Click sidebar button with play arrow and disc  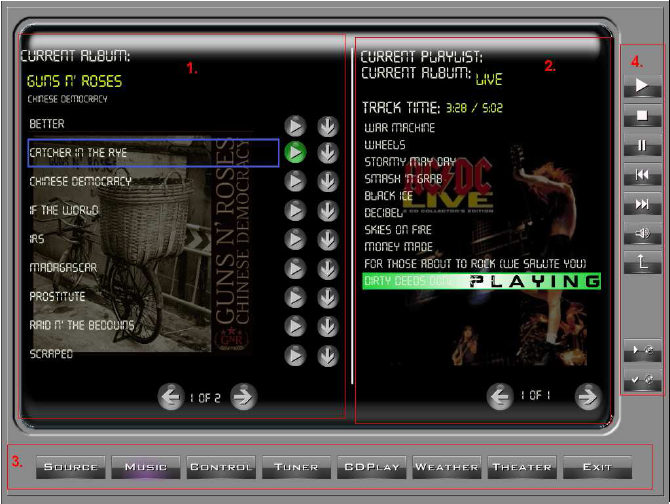point(642,350)
